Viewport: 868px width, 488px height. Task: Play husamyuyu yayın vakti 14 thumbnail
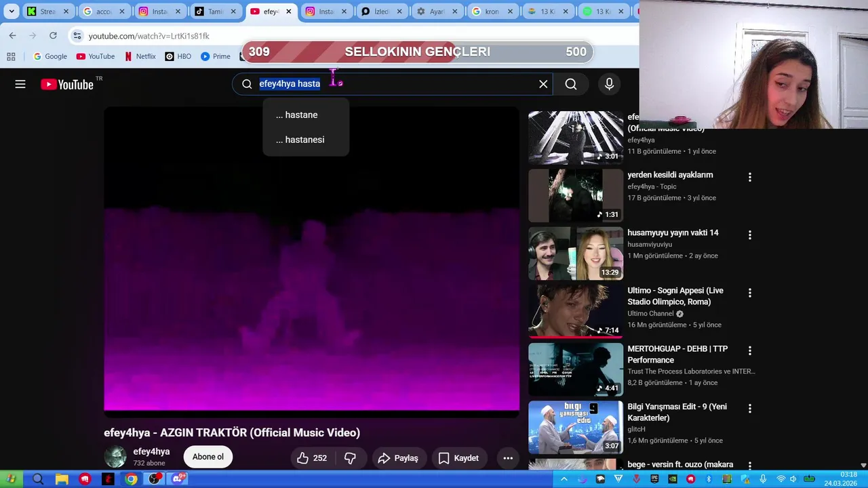click(576, 253)
